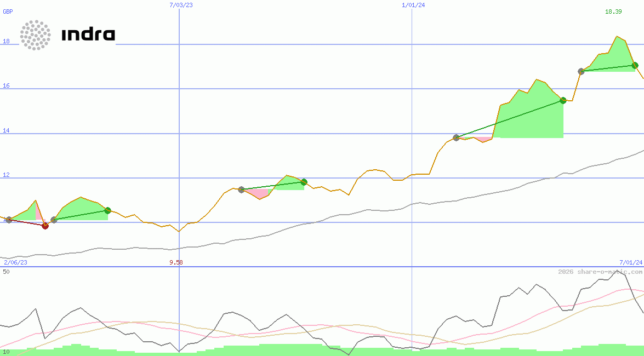644x356 pixels.
Task: Click the green exit marker above 12 line
Action: (304, 182)
